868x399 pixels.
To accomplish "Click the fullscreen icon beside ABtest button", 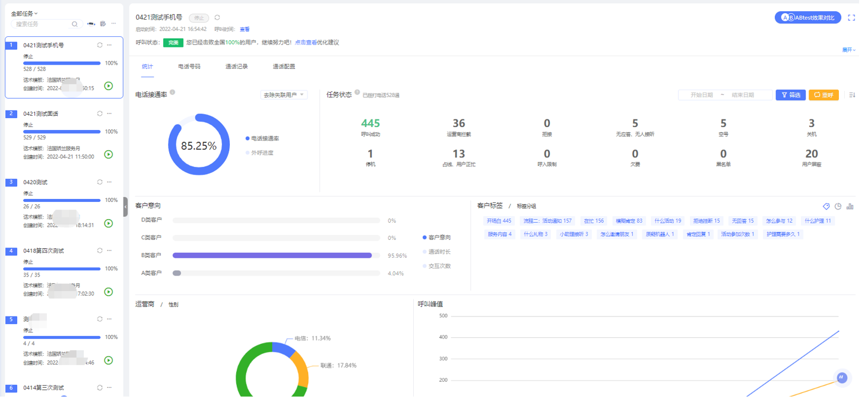I will pyautogui.click(x=851, y=18).
